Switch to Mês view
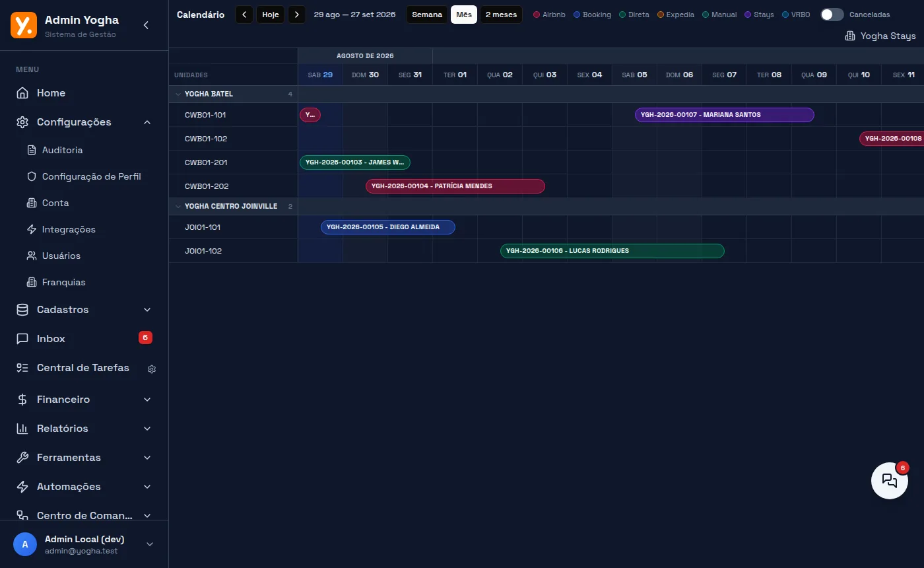This screenshot has height=568, width=924. 464,15
